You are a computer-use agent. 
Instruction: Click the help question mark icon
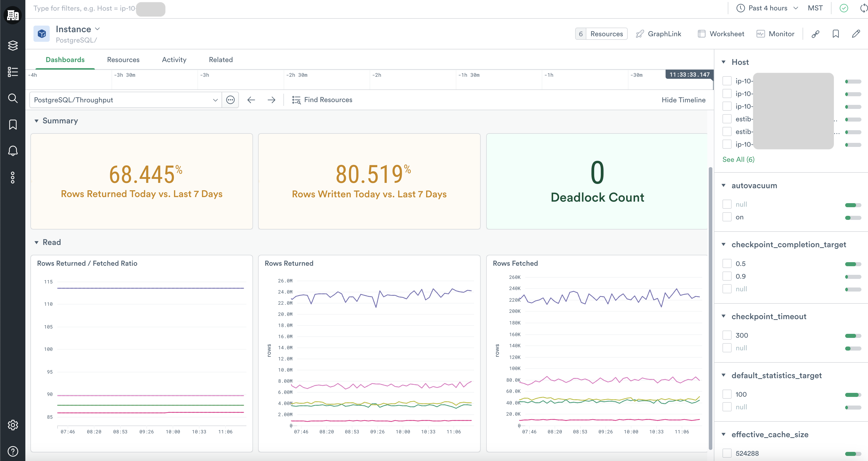(x=13, y=451)
